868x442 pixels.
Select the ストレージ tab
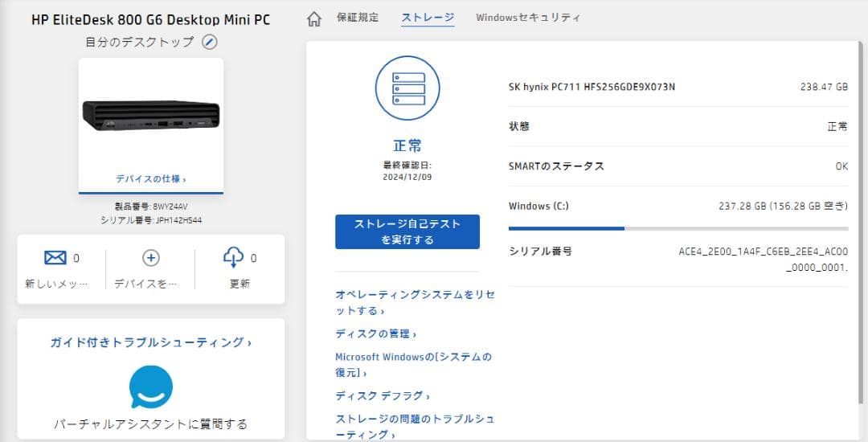[x=428, y=17]
